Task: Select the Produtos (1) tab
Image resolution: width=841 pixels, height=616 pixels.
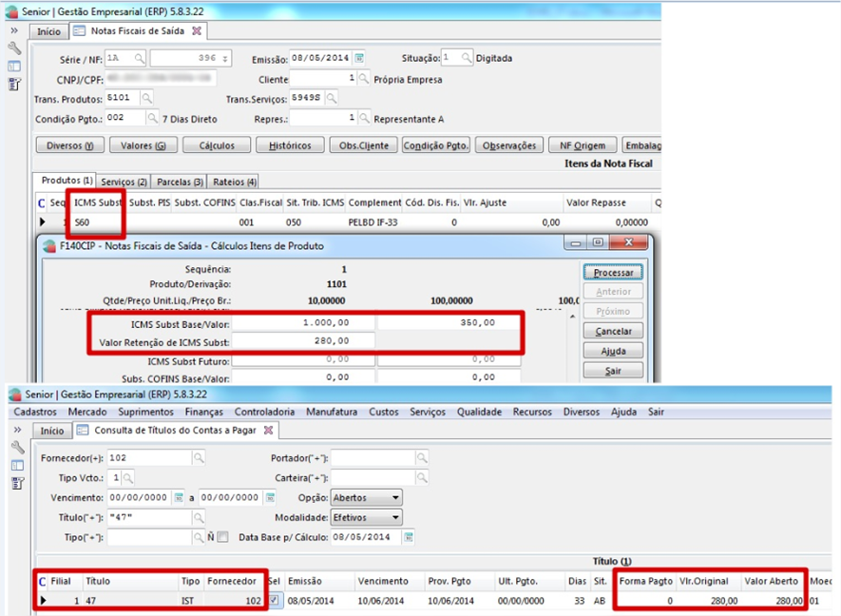Action: tap(67, 181)
